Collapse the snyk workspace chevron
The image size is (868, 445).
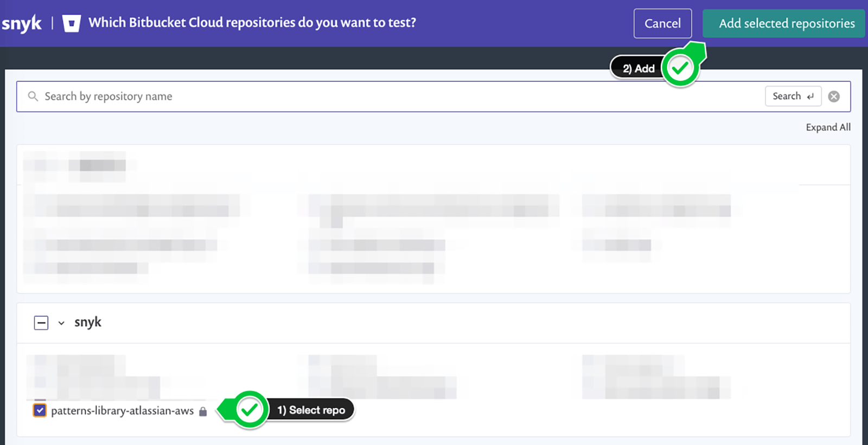[x=61, y=323]
